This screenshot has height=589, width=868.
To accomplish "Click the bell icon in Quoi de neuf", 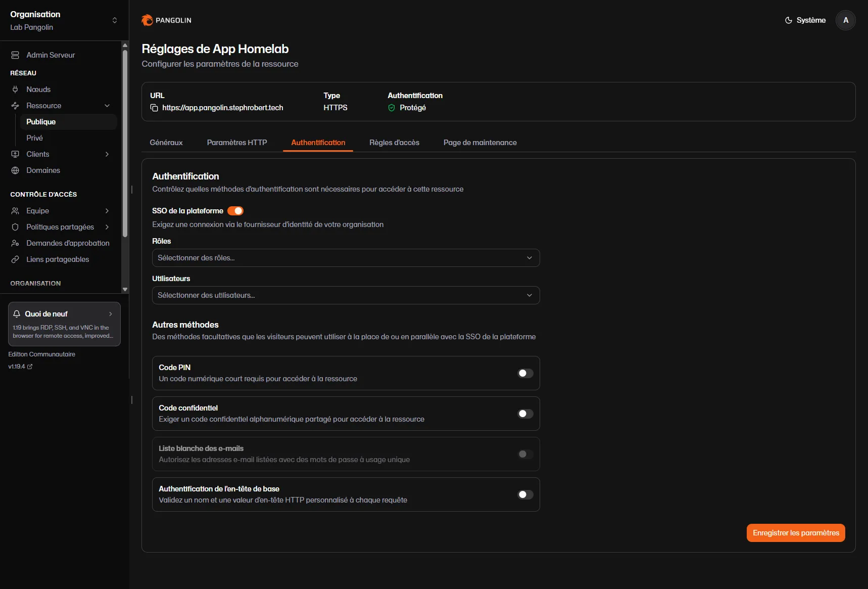I will coord(17,313).
